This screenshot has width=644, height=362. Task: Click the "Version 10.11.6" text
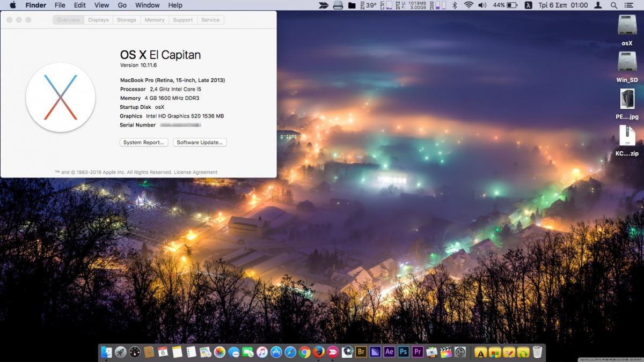[138, 65]
